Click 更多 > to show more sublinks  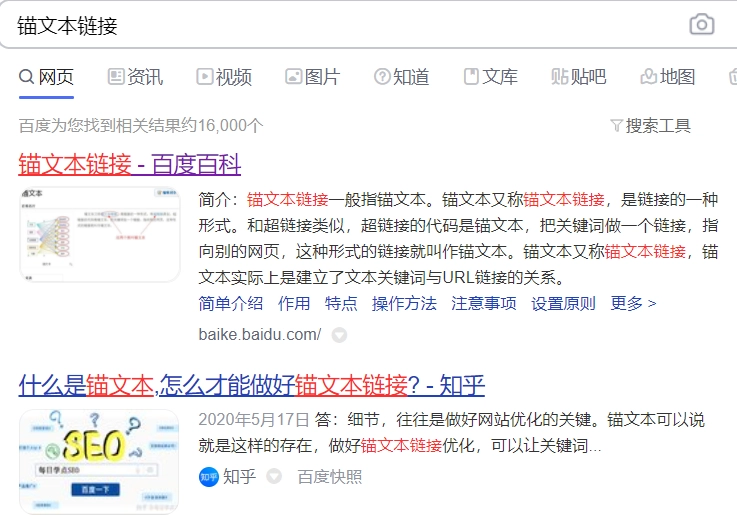point(633,304)
